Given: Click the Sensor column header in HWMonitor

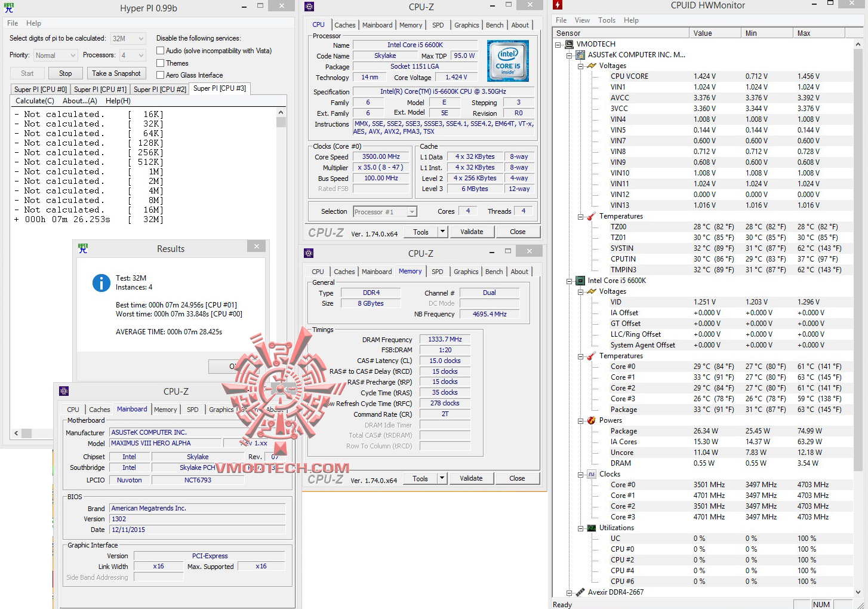Looking at the screenshot, I should click(x=621, y=33).
